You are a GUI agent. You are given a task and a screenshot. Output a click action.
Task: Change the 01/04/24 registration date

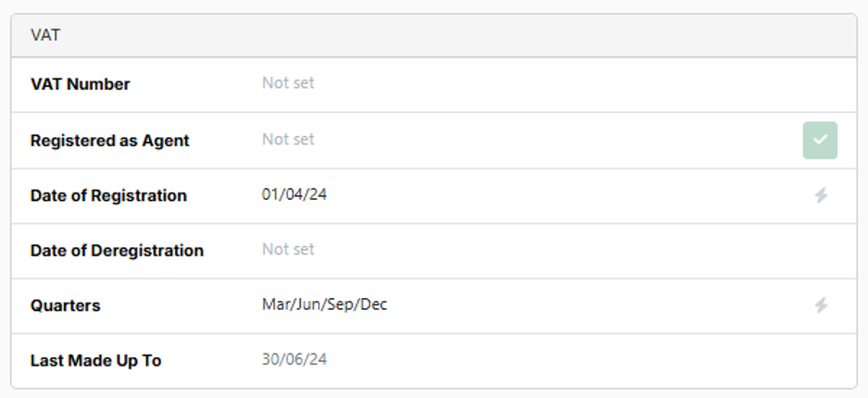(x=294, y=195)
